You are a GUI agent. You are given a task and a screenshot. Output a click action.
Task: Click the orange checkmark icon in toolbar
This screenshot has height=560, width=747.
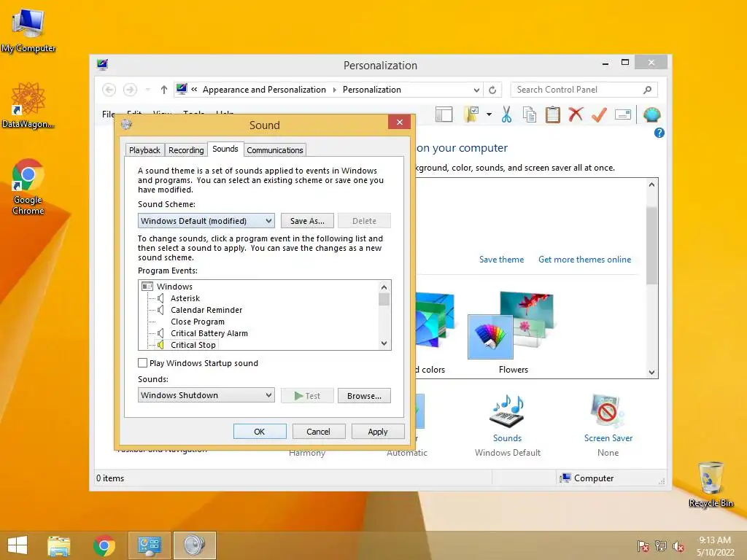[x=600, y=114]
